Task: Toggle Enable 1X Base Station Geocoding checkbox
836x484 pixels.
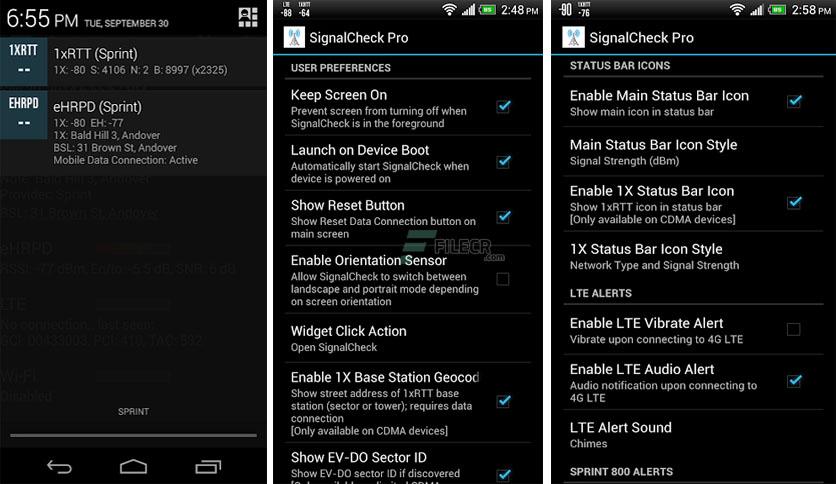Action: 503,401
